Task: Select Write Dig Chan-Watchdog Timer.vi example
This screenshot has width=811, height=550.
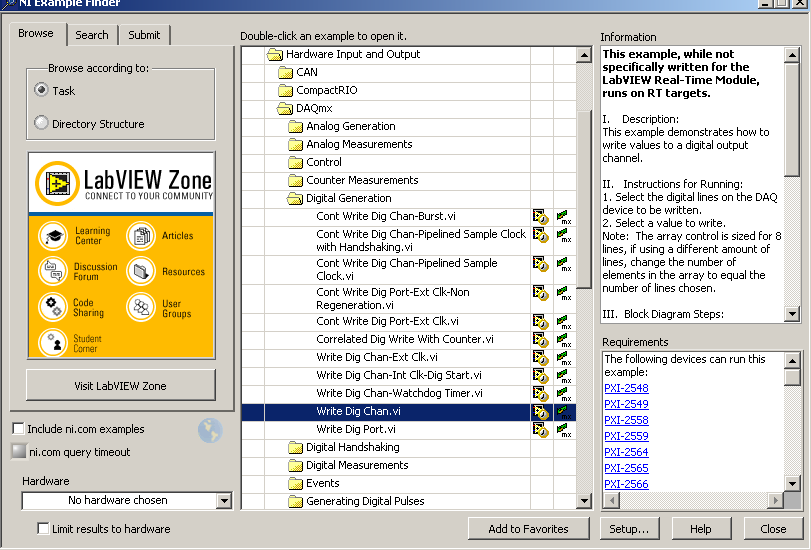Action: pyautogui.click(x=399, y=393)
